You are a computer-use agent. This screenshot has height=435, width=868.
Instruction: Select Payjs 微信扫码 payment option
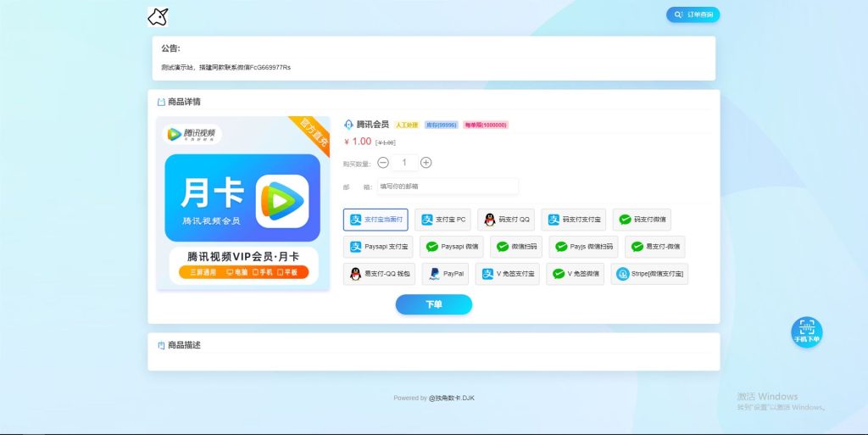(x=583, y=247)
